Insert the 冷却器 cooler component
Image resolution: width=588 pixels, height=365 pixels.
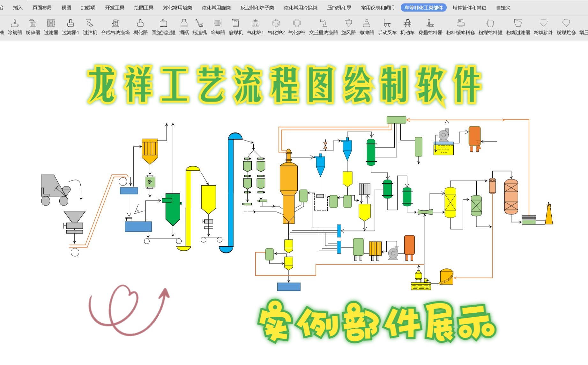click(218, 27)
